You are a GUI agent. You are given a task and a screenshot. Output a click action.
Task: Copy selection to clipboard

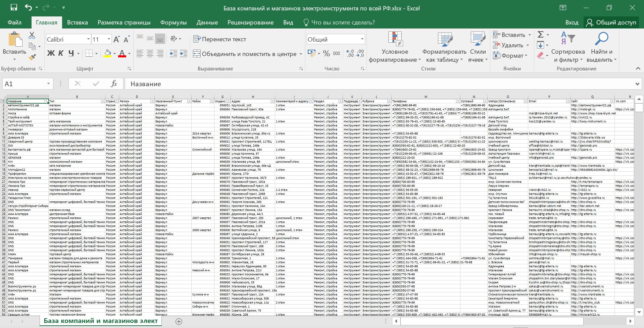point(32,46)
